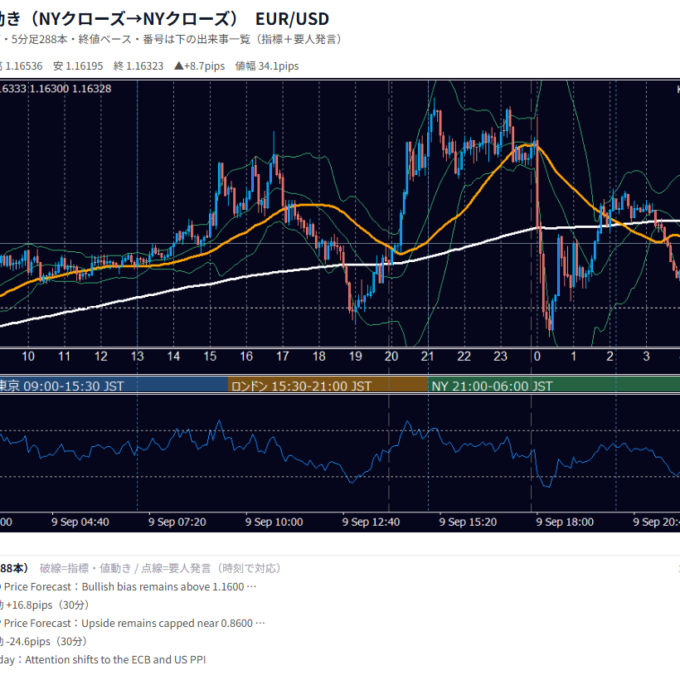Click hour label 18 on chart axis

click(319, 356)
